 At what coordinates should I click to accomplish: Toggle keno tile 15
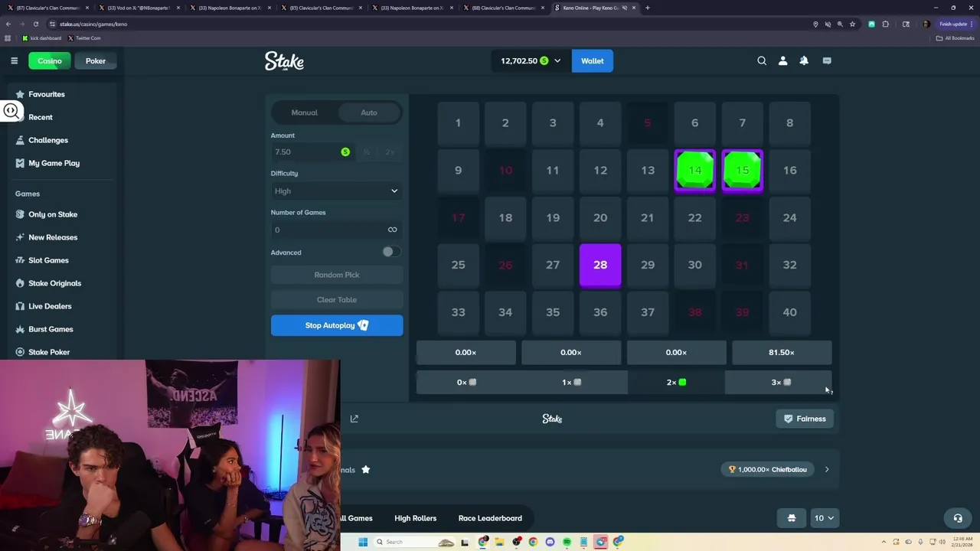point(742,170)
